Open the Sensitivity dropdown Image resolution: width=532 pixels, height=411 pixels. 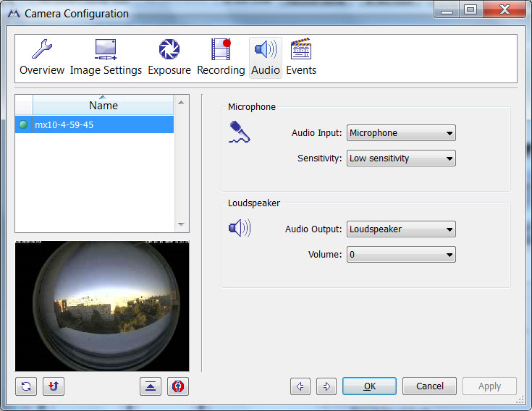pos(401,158)
